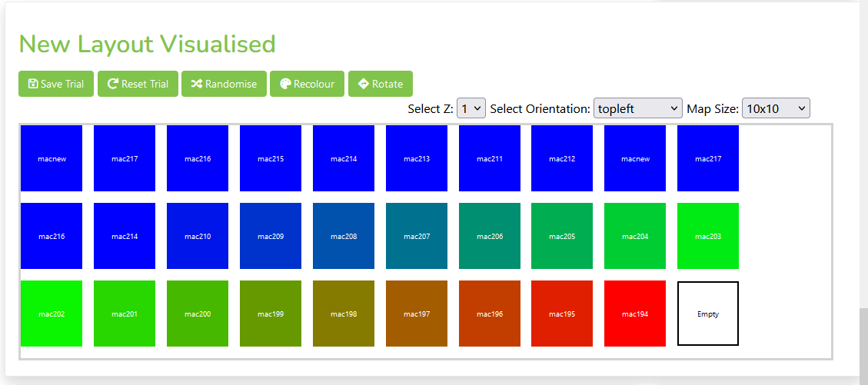This screenshot has height=385, width=868.
Task: Expand the Select Orientation dropdown
Action: pyautogui.click(x=637, y=108)
